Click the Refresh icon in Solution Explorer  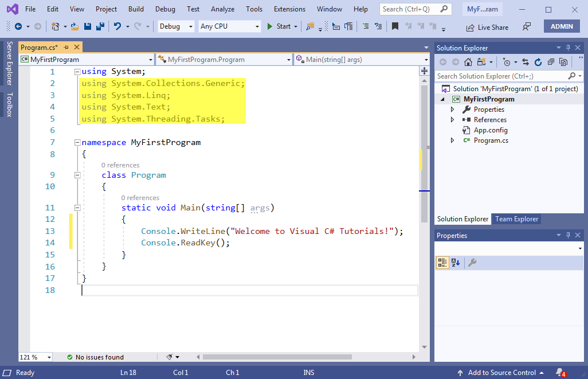539,62
